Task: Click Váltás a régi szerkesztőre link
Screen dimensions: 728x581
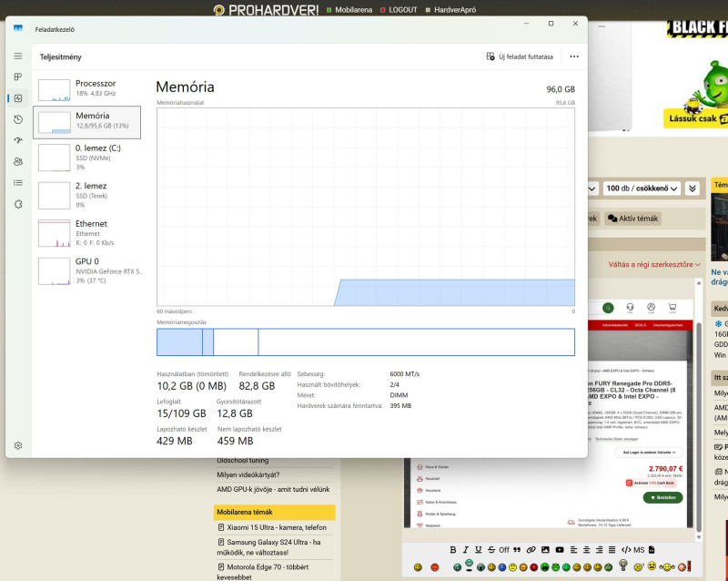Action: point(654,264)
